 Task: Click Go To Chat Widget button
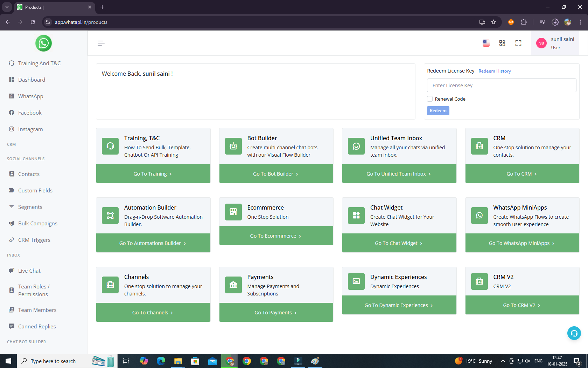click(x=399, y=243)
